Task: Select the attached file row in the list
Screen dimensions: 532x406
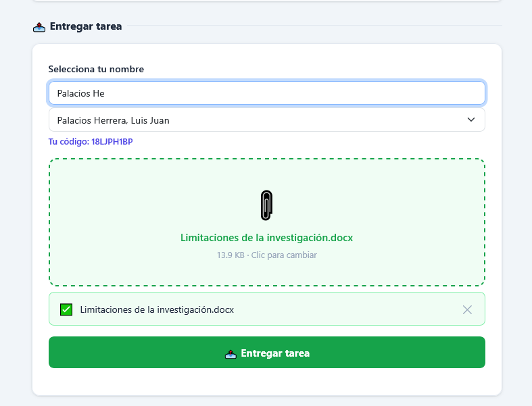Action: 267,309
